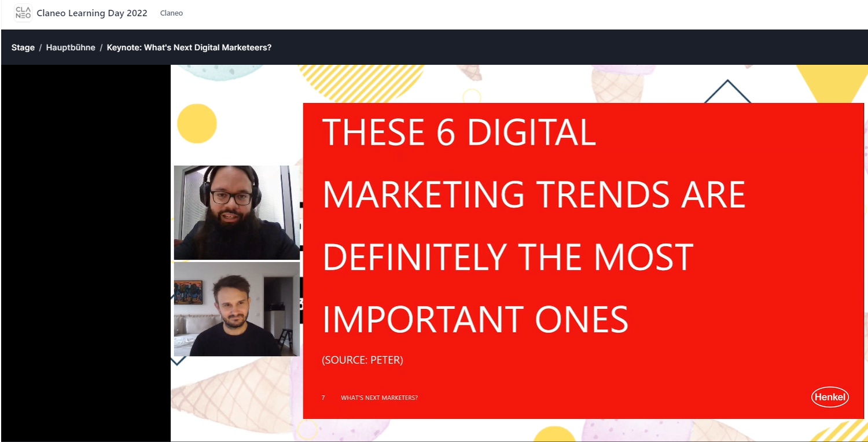Click the "(SOURCE: PETER)" text on the slide
Screen dimensions: 868x442
(362, 360)
